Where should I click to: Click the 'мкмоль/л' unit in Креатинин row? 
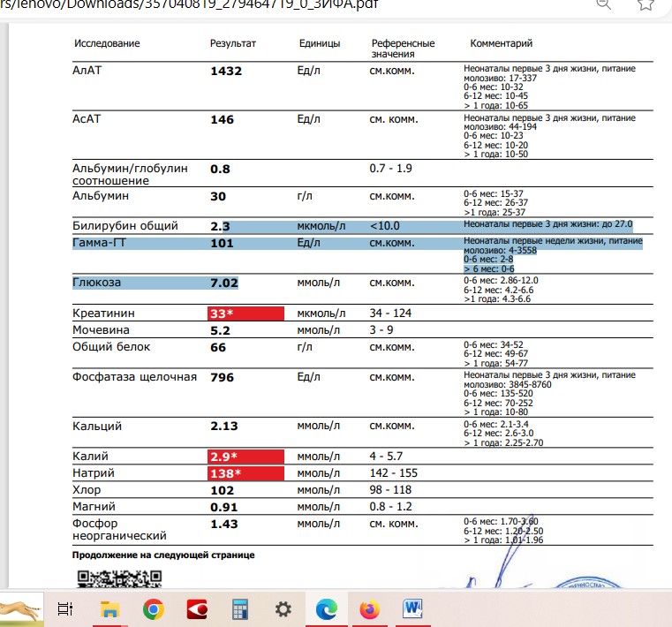[321, 313]
